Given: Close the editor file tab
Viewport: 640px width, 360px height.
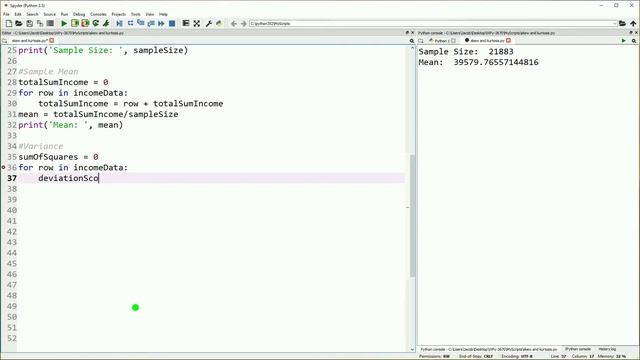Looking at the screenshot, I should tap(52, 40).
